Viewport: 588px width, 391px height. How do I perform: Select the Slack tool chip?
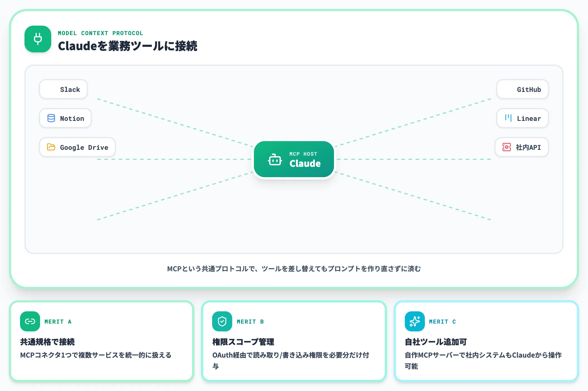point(63,89)
